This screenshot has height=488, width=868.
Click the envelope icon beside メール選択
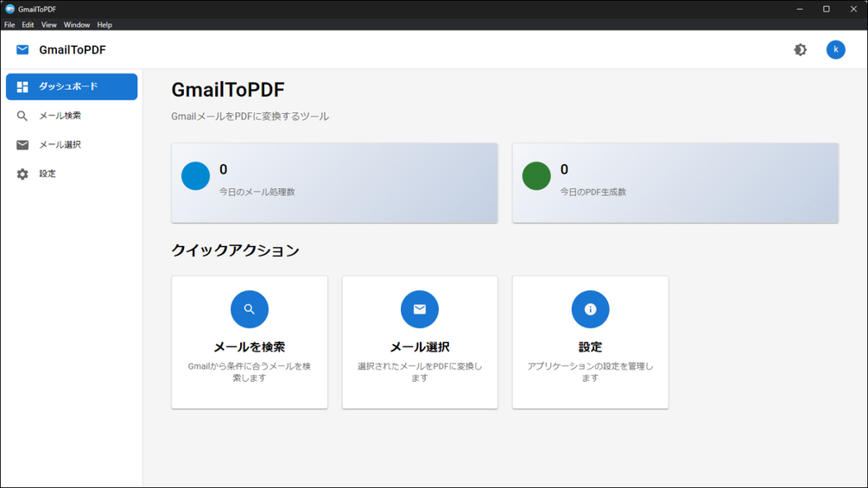coord(22,145)
